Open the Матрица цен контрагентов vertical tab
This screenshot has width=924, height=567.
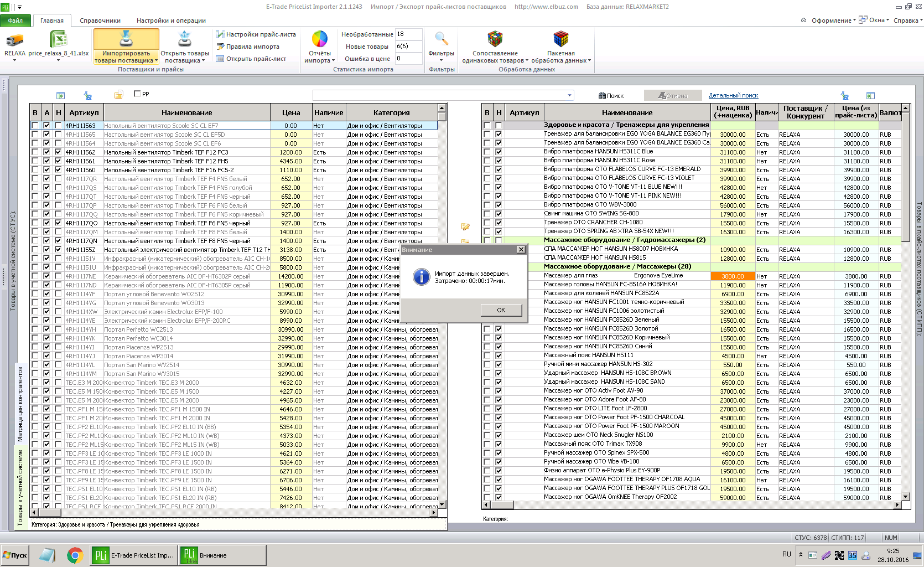coord(20,404)
